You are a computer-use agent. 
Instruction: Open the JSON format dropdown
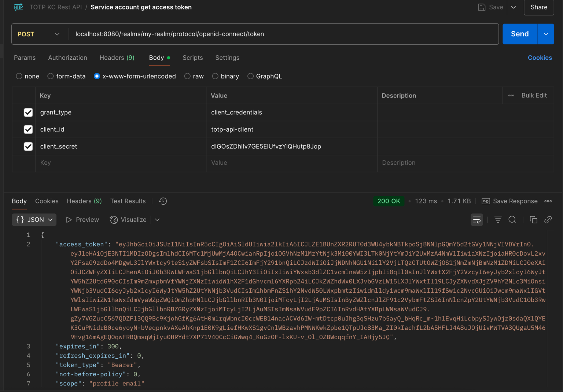click(x=34, y=219)
